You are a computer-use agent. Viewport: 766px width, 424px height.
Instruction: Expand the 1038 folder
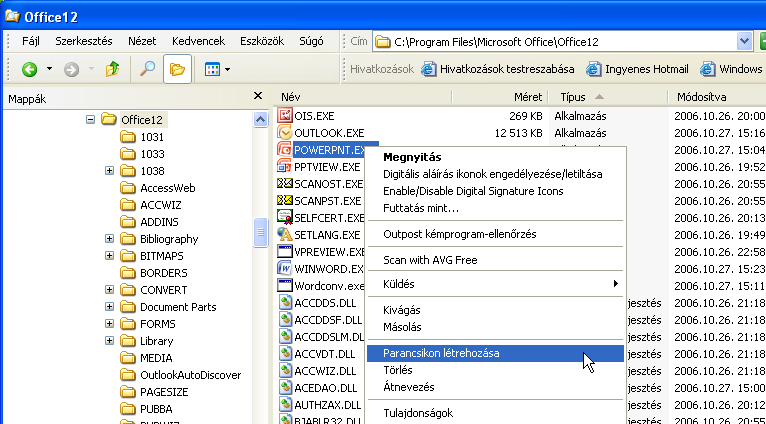coord(109,170)
